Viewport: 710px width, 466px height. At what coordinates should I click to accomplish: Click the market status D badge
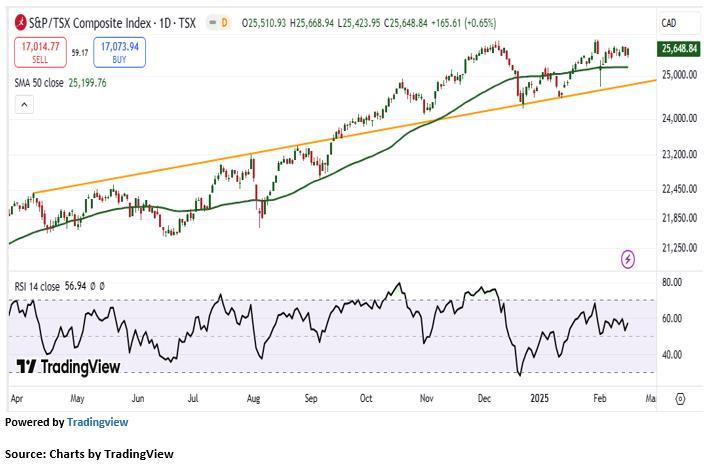coord(224,22)
